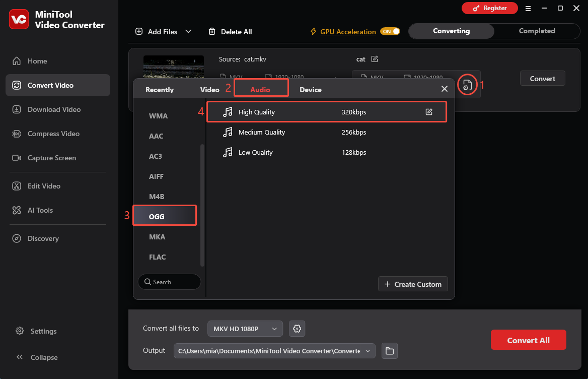This screenshot has width=588, height=379.
Task: Select FLAC format
Action: click(x=157, y=257)
